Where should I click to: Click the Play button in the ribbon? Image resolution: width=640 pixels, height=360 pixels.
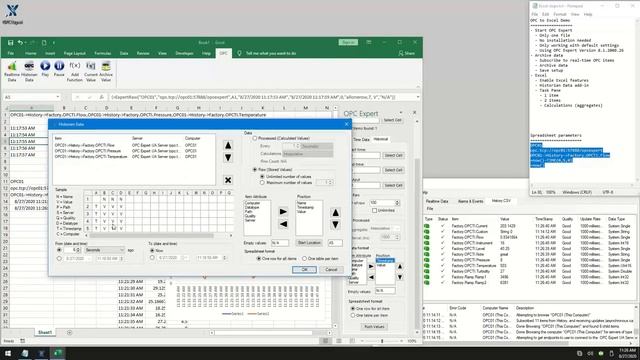point(45,69)
